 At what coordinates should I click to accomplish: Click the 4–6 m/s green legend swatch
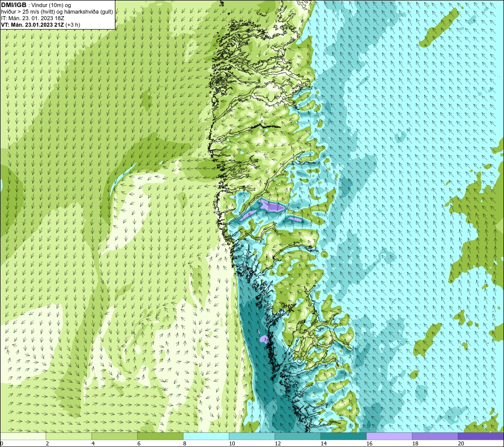pos(114,436)
